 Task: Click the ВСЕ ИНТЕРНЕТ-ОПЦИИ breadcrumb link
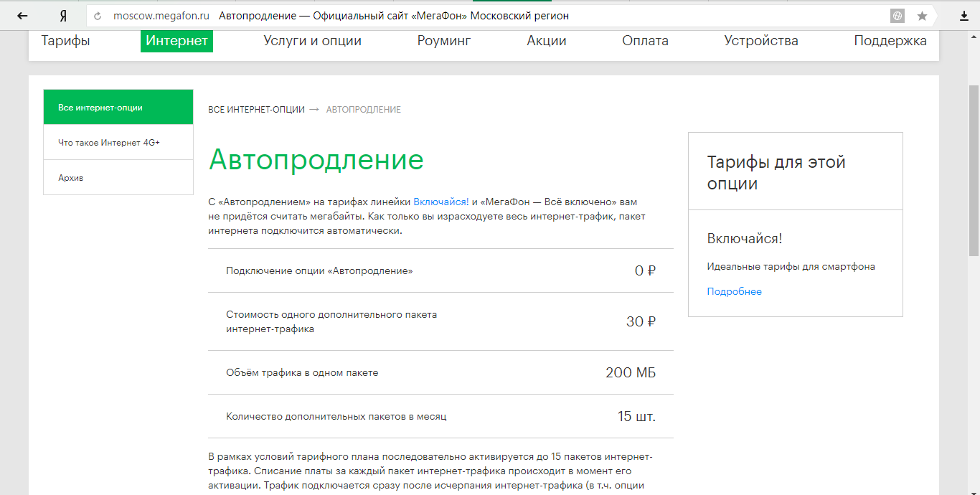[x=256, y=110]
